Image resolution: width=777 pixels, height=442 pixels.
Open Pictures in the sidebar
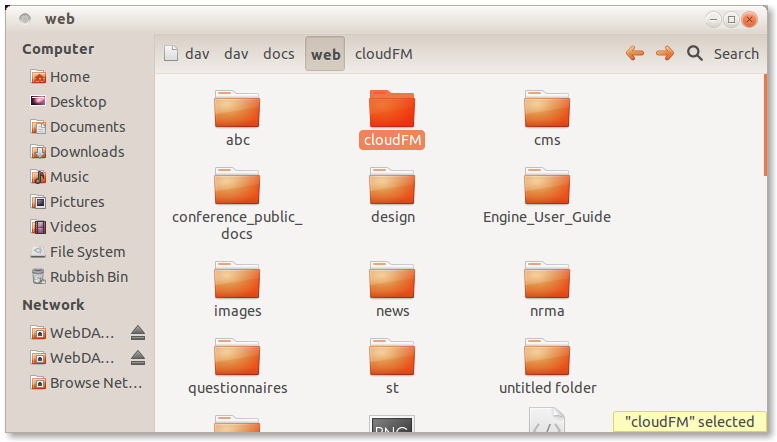coord(67,202)
